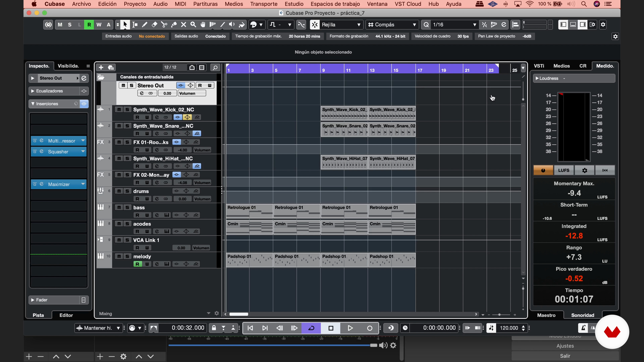The image size is (644, 362).
Task: Select the Object Selection arrow tool
Action: pyautogui.click(x=125, y=24)
